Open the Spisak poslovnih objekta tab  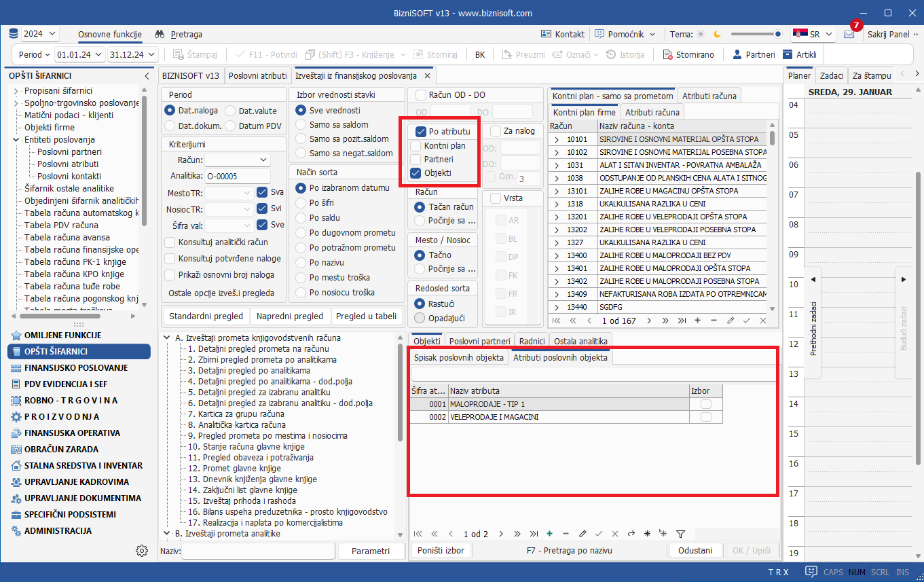(x=459, y=358)
